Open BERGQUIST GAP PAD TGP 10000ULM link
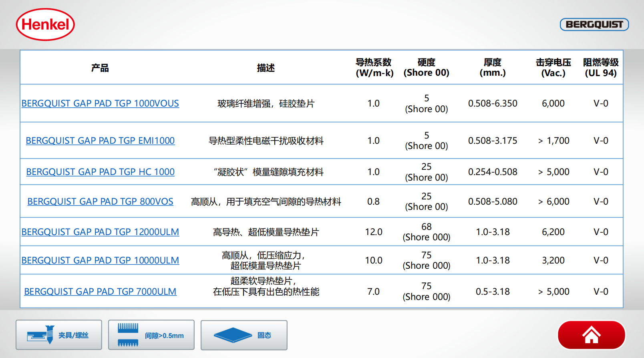Viewport: 644px width, 358px height. point(100,260)
